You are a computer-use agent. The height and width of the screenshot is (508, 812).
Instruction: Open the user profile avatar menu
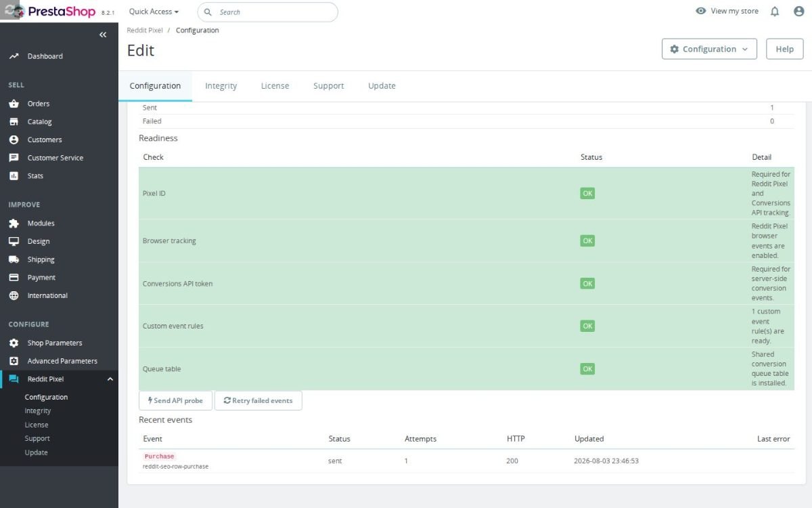tap(798, 12)
